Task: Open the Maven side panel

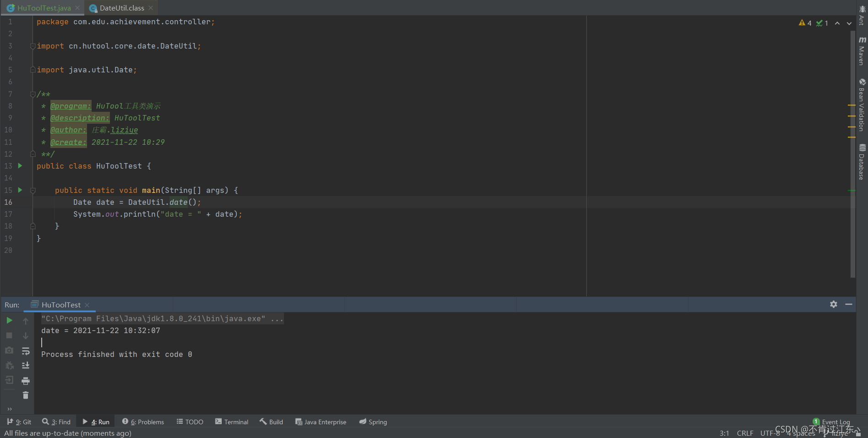Action: [862, 51]
